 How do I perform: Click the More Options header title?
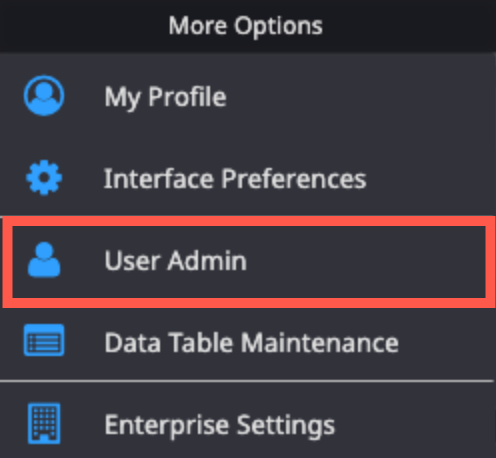coord(246,26)
